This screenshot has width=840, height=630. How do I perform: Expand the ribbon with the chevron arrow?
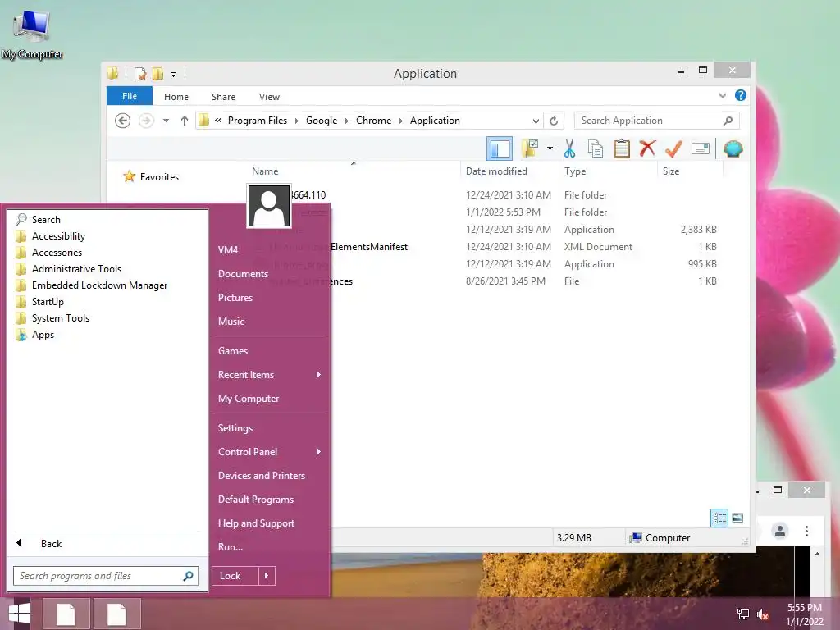pyautogui.click(x=722, y=95)
